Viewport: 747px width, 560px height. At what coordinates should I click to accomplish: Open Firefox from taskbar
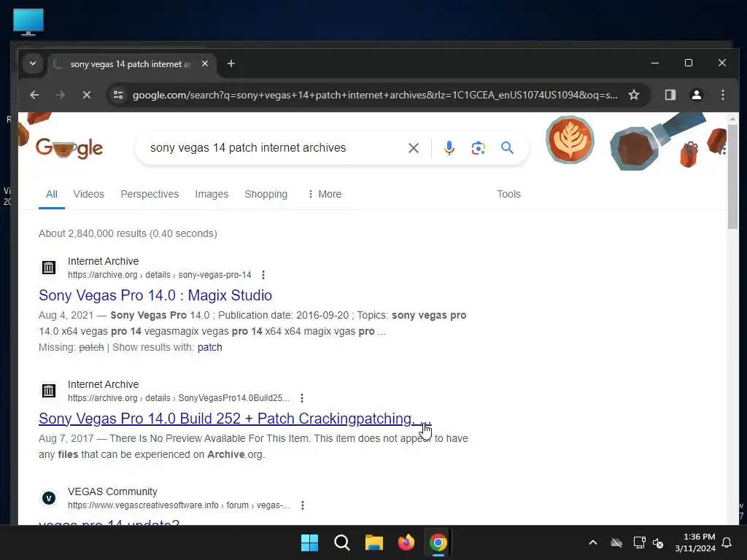tap(406, 542)
